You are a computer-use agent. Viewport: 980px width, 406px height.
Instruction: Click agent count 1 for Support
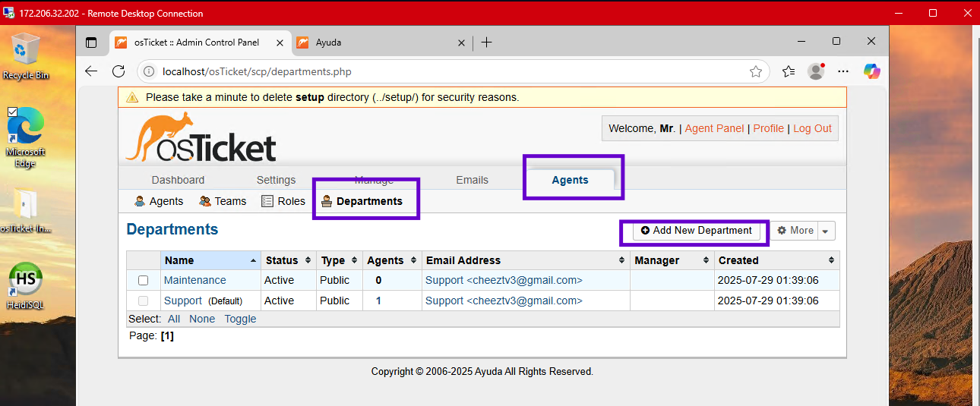(x=378, y=301)
